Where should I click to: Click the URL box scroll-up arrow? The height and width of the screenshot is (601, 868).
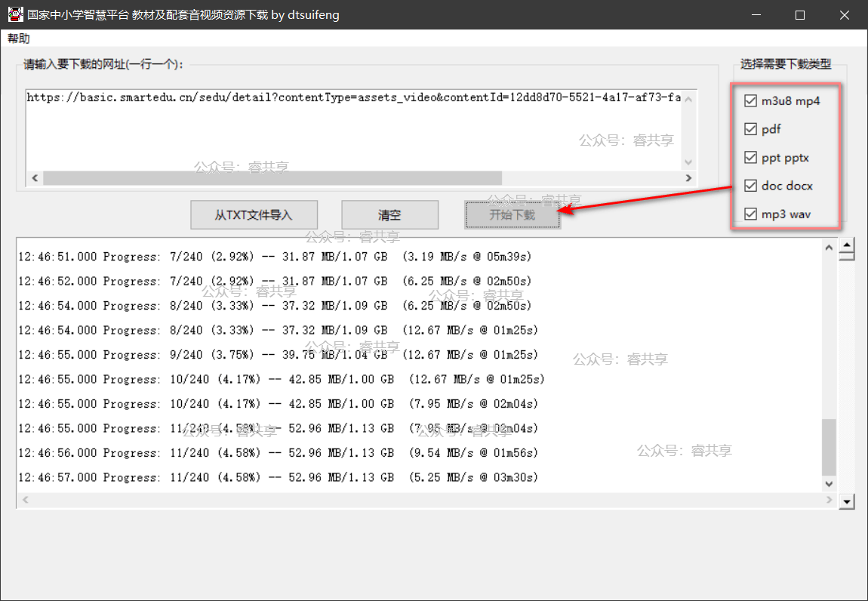(x=688, y=99)
